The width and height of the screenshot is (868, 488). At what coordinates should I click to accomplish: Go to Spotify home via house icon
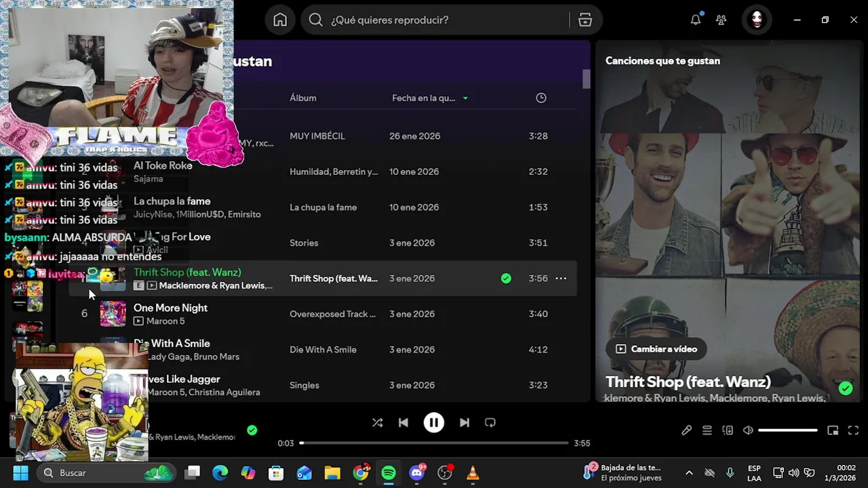(x=280, y=20)
